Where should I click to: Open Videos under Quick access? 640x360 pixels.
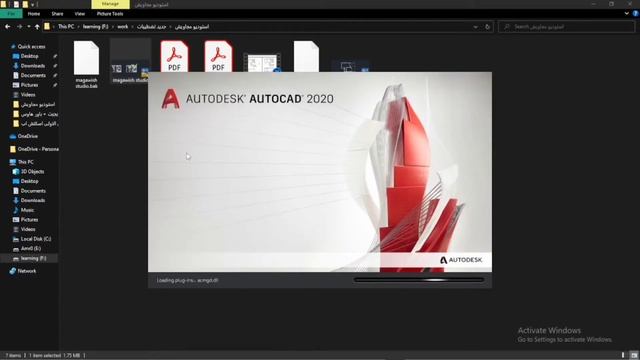tap(24, 95)
